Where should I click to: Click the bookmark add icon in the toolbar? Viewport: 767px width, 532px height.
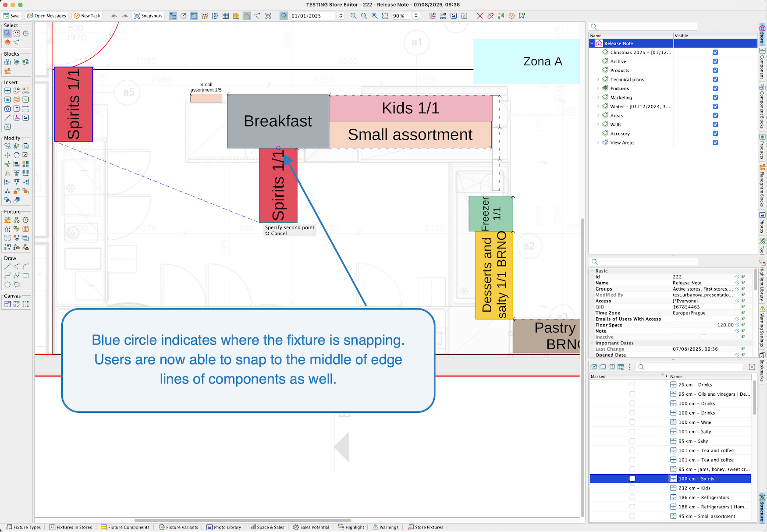click(x=522, y=16)
